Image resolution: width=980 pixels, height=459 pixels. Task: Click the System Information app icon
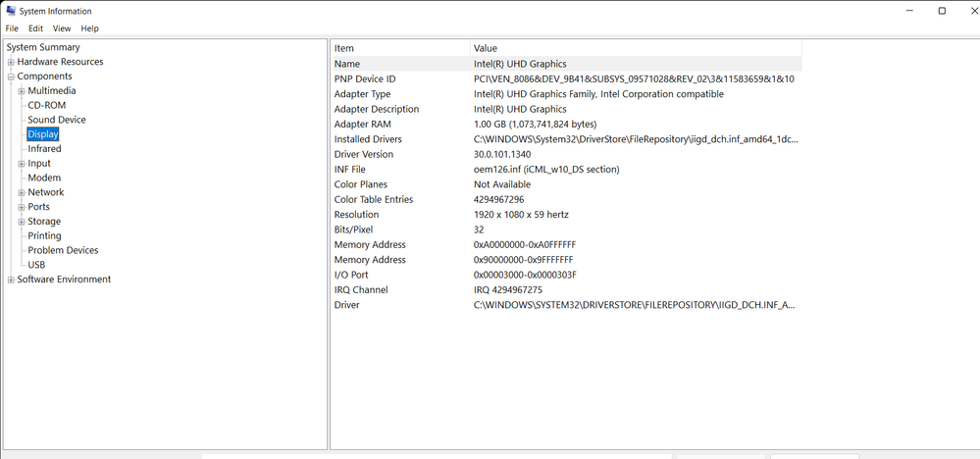(x=11, y=11)
